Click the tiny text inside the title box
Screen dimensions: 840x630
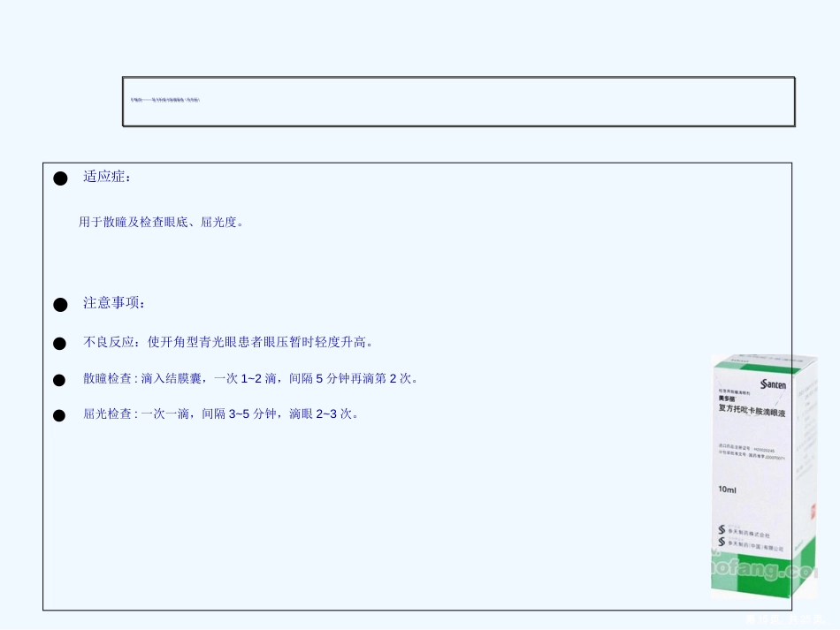point(165,100)
